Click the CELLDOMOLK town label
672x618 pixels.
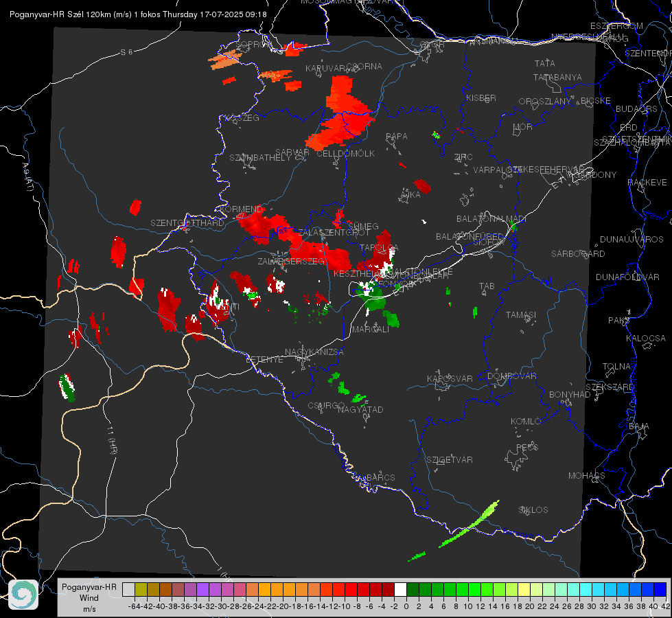[x=345, y=154]
